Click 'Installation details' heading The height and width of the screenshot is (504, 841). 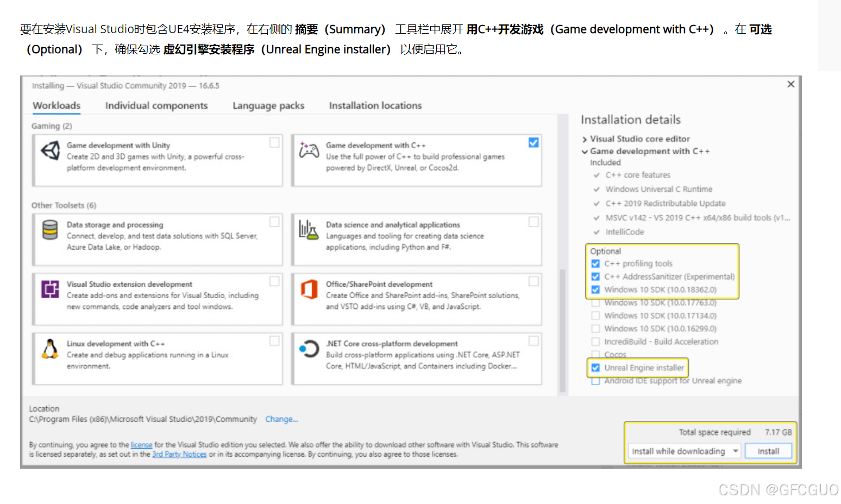tap(631, 119)
